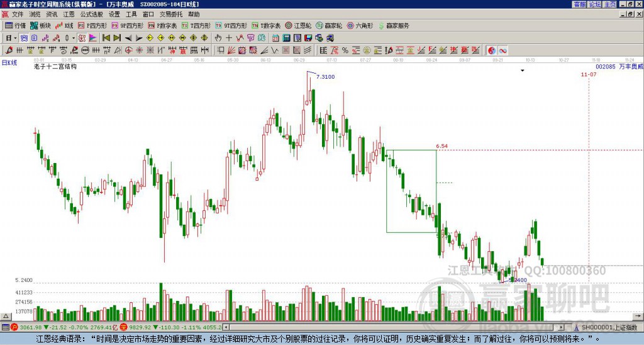
Task: Open the 窗口 menu
Action: click(148, 14)
